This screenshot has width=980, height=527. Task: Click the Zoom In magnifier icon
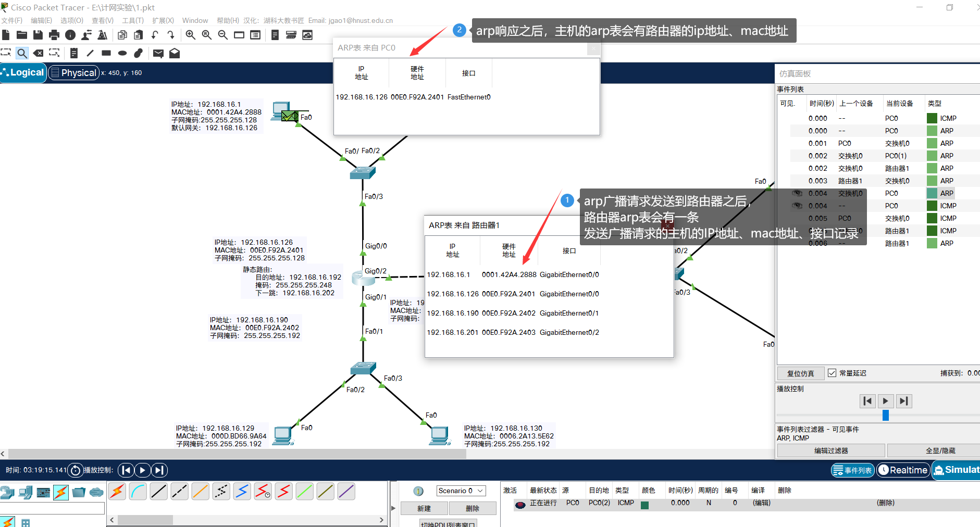pos(190,35)
